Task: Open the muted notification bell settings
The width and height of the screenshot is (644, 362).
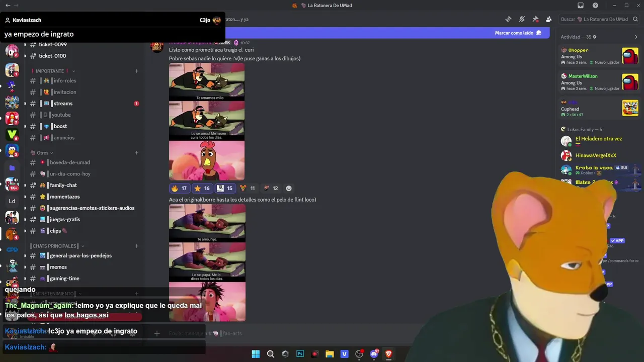Action: pos(522,19)
